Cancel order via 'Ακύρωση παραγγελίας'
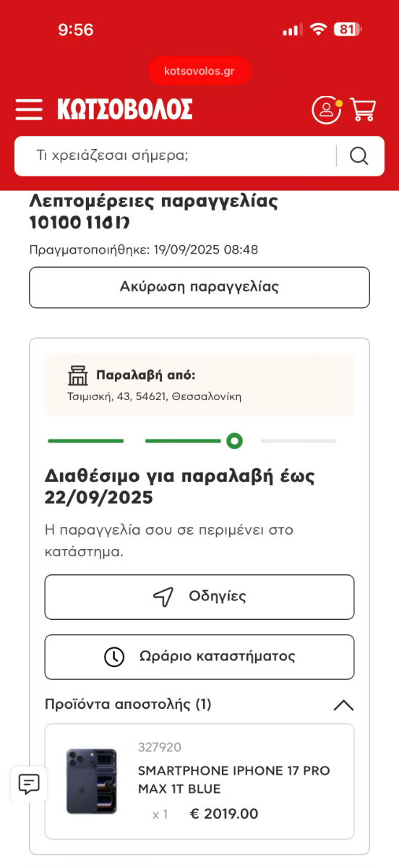Screen dimensions: 399x868 pyautogui.click(x=199, y=287)
